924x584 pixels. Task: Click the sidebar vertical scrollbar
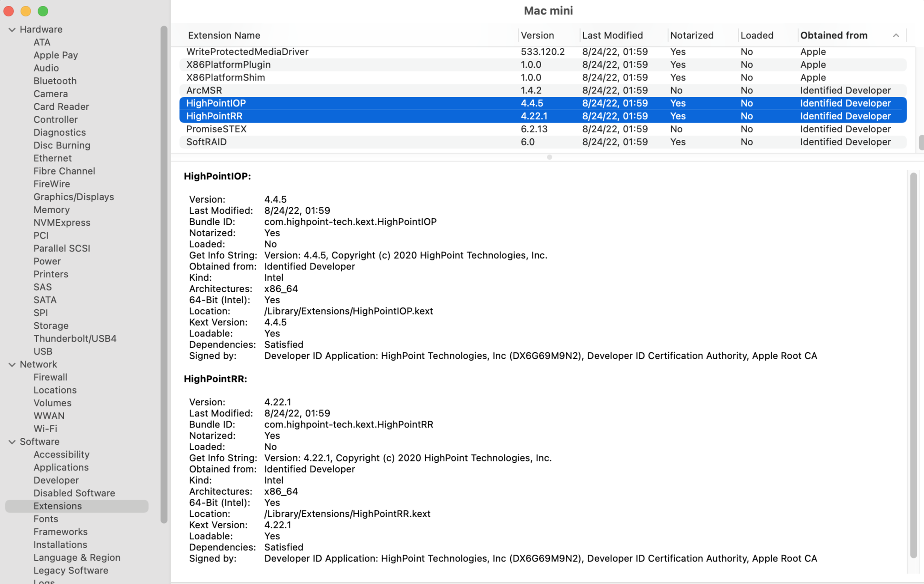coord(164,274)
